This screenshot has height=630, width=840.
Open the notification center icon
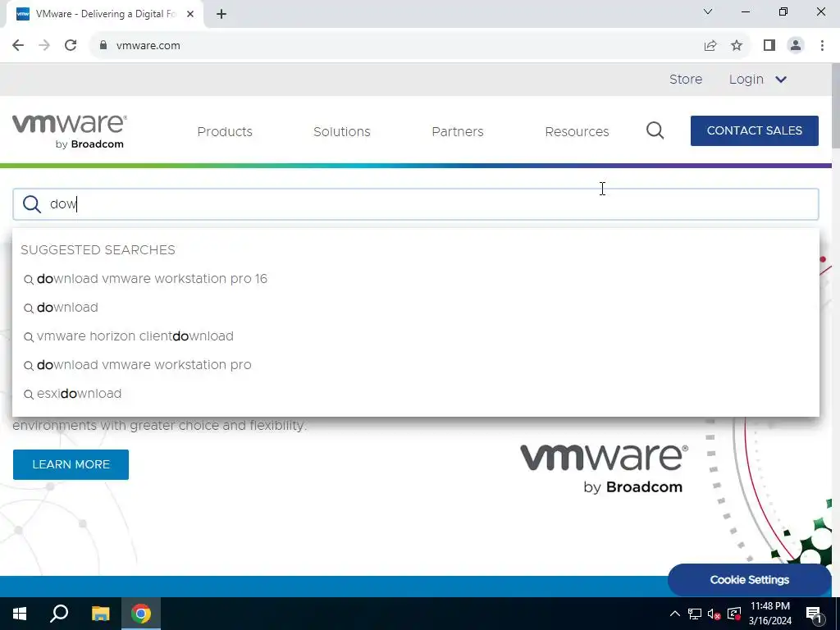point(814,614)
